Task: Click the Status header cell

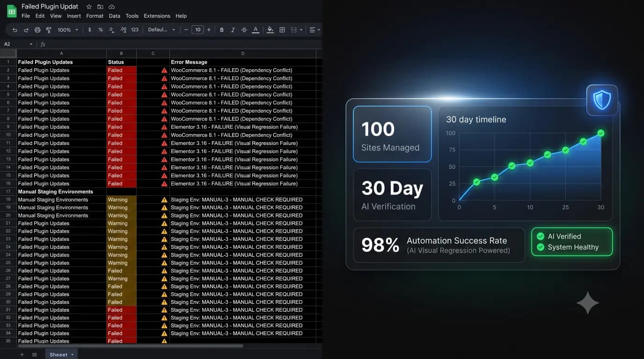Action: [121, 62]
